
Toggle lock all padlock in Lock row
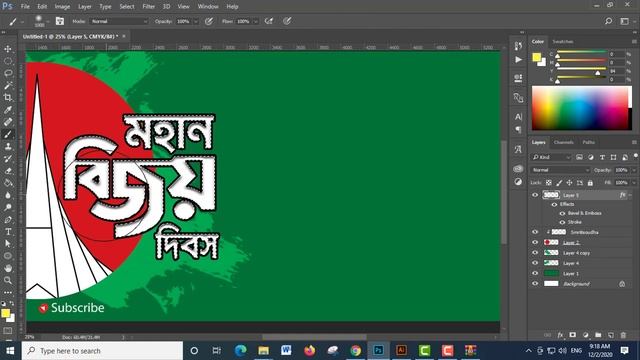pos(590,183)
